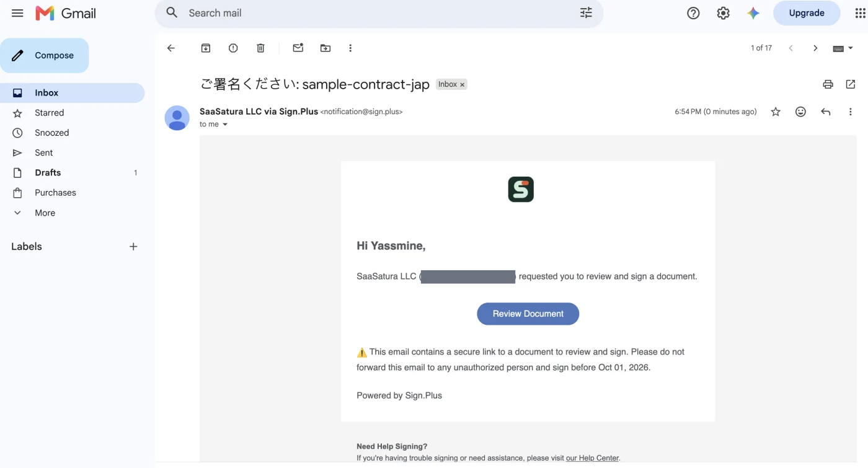Open the main menu hamburger icon

(x=17, y=13)
